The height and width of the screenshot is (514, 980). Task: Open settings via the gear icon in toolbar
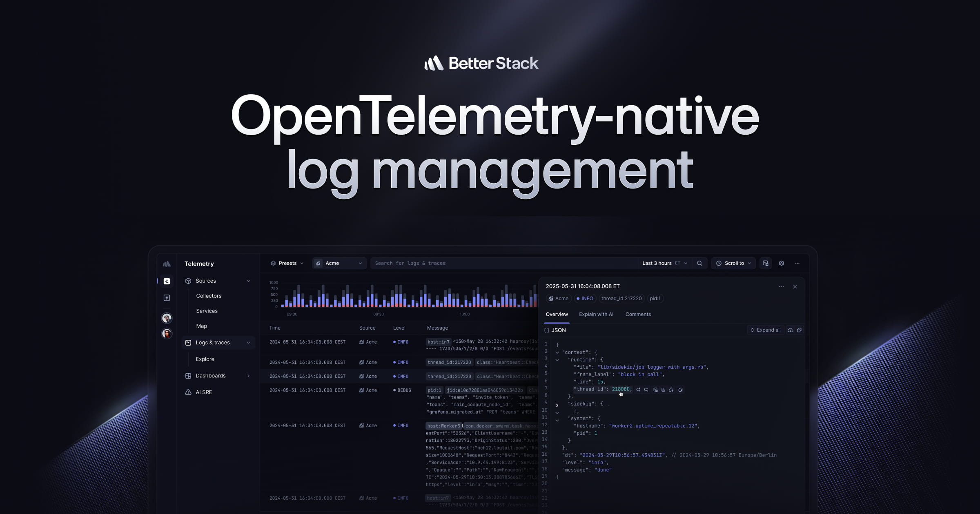(781, 263)
